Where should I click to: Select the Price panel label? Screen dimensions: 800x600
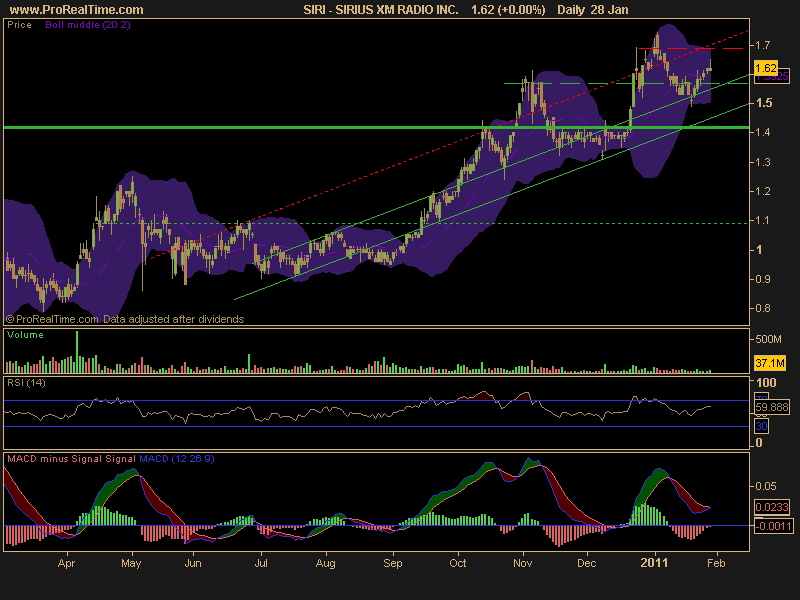click(19, 25)
